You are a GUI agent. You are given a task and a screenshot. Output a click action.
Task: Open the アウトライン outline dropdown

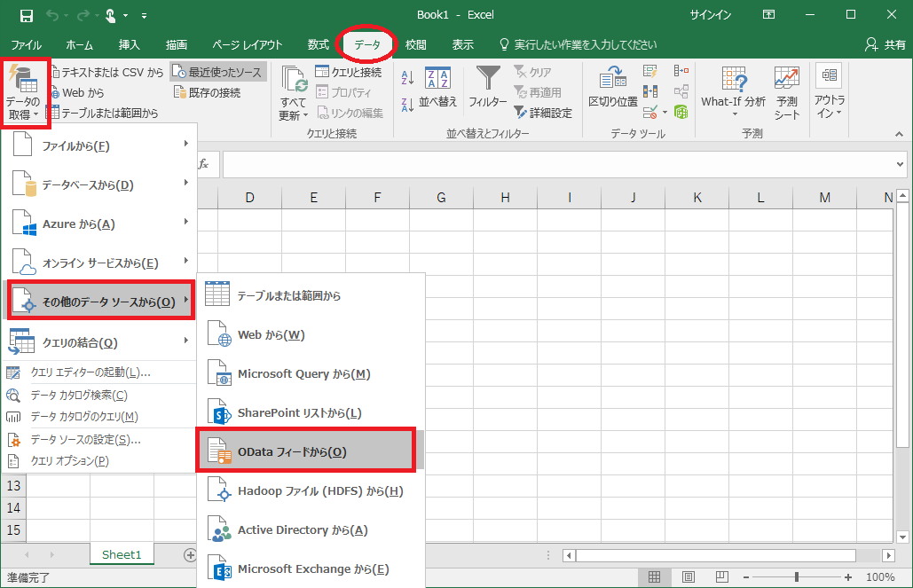pyautogui.click(x=829, y=92)
